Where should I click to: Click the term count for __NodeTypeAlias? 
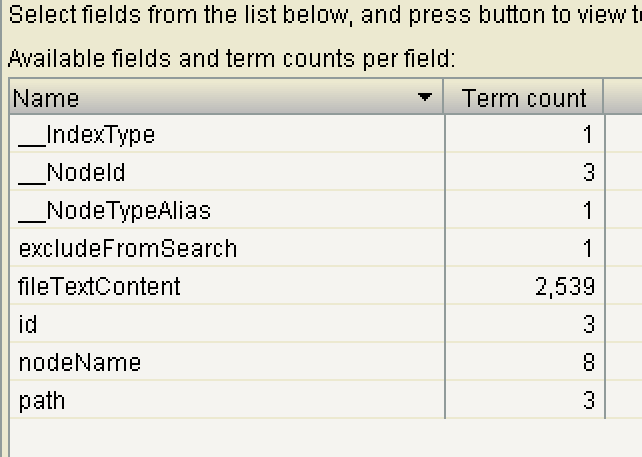(x=588, y=211)
